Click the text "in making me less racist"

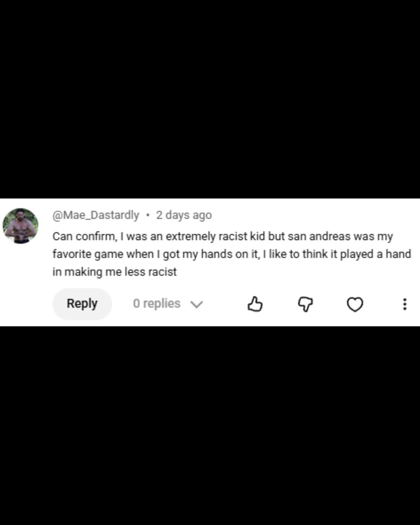tap(115, 271)
